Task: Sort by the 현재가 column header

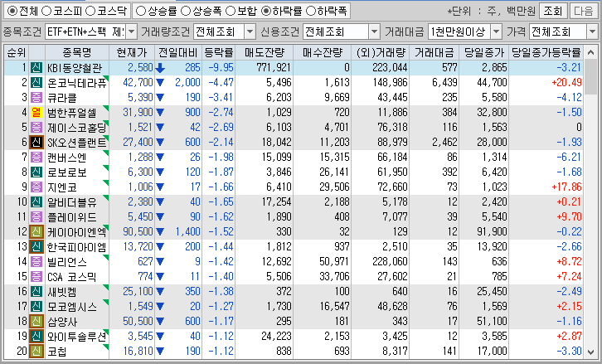Action: [x=132, y=52]
